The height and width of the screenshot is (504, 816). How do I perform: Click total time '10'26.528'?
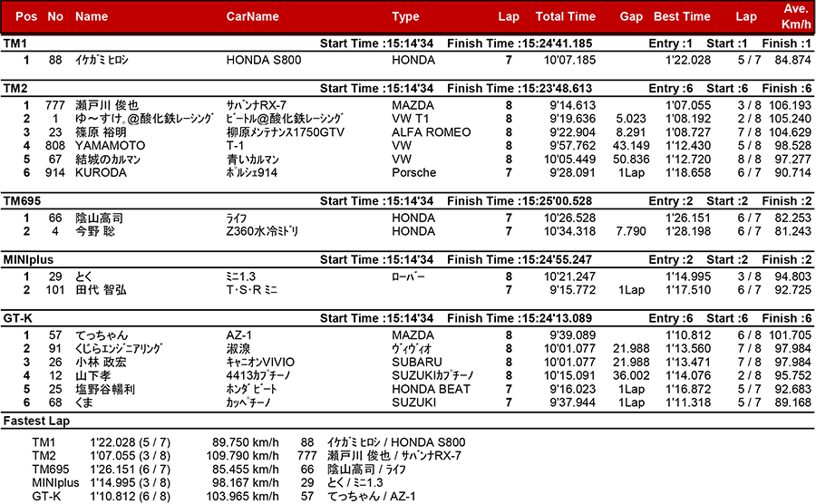click(570, 218)
